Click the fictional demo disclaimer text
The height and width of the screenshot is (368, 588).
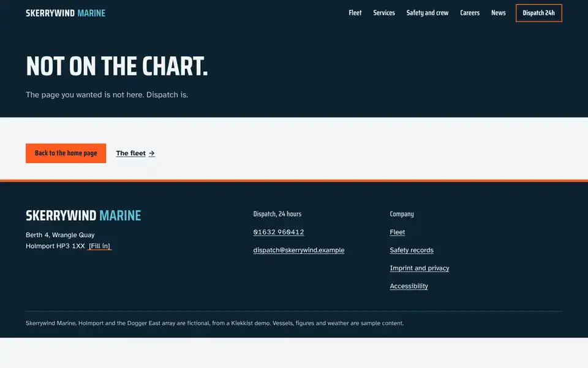click(214, 323)
